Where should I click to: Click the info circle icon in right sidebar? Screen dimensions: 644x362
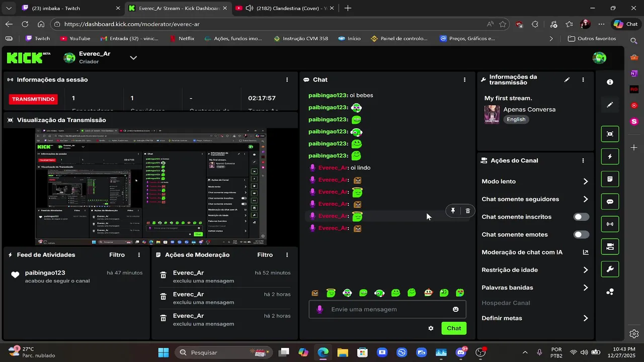click(610, 82)
